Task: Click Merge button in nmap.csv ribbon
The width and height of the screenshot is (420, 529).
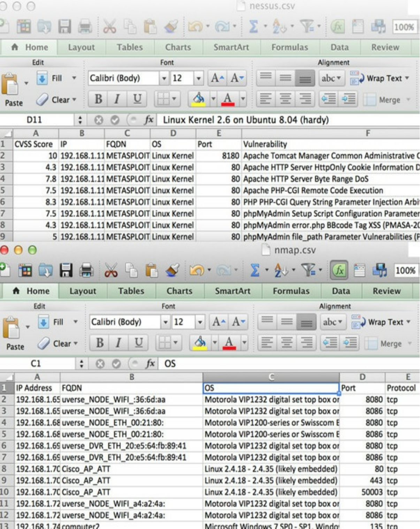Action: click(388, 344)
